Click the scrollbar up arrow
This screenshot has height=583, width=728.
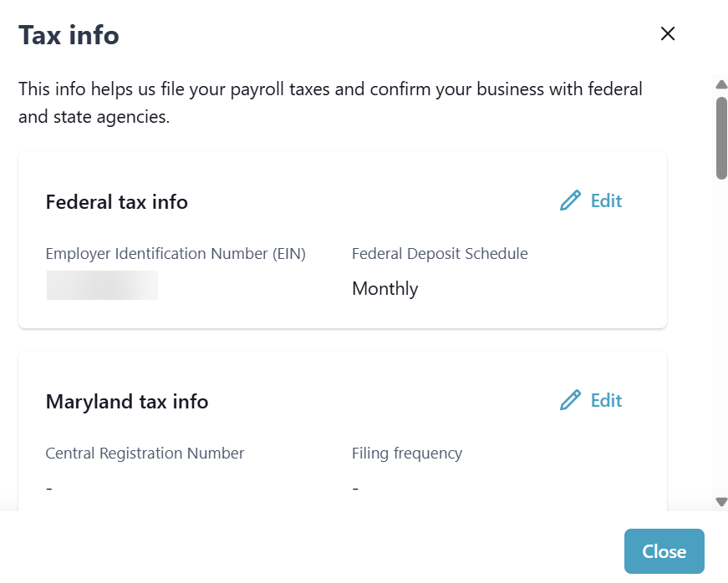[x=721, y=84]
